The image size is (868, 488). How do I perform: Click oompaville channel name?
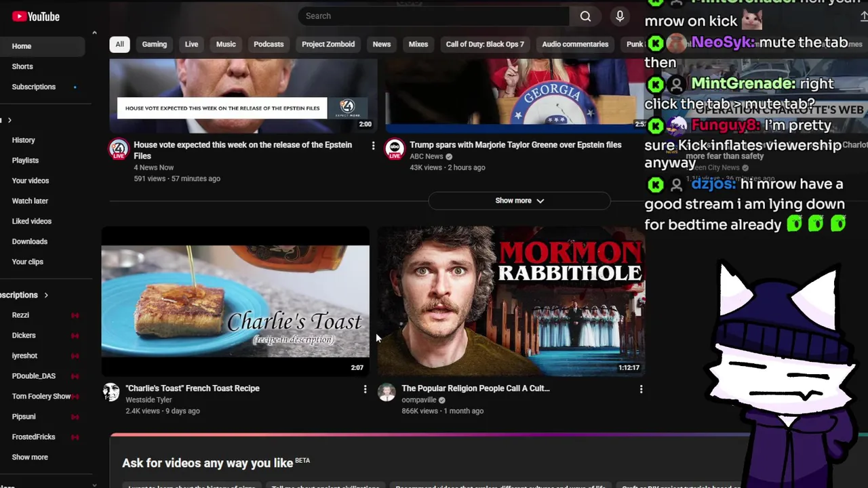coord(418,400)
